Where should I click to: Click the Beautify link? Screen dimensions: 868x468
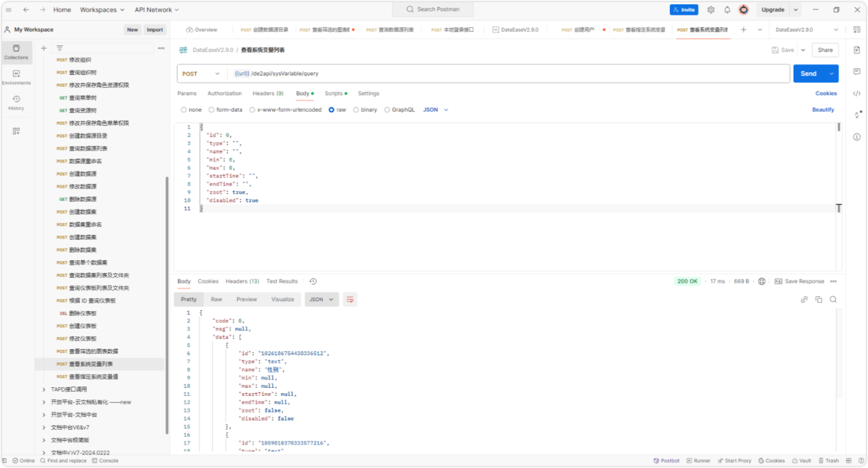(823, 110)
